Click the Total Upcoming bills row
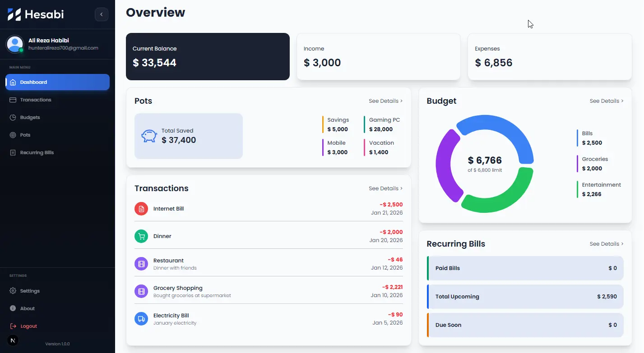644x353 pixels. [x=525, y=297]
